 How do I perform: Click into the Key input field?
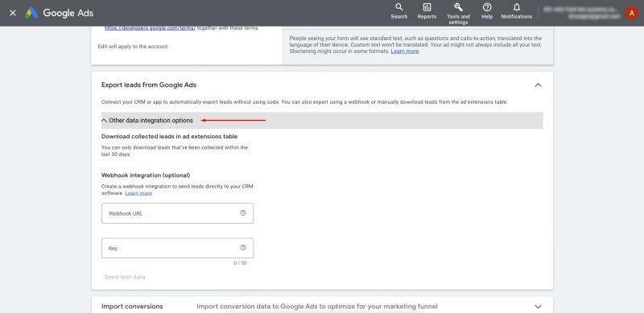[177, 248]
